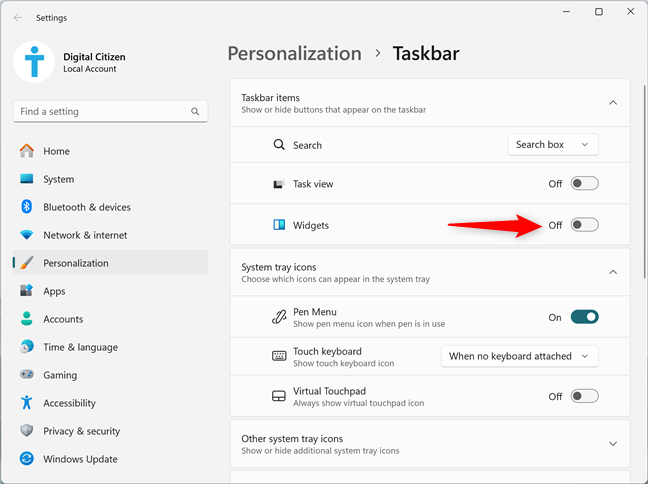This screenshot has width=648, height=484.
Task: Go to Personalization in the breadcrumb
Action: pyautogui.click(x=295, y=54)
